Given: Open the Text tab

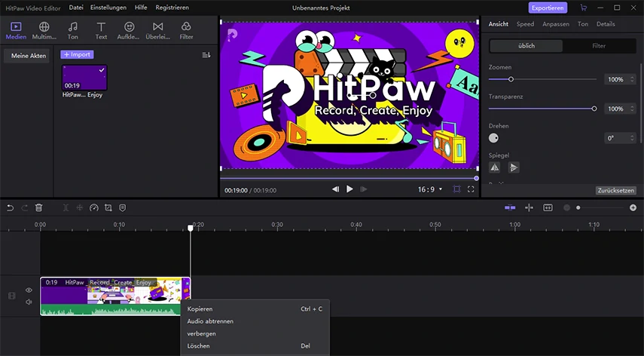Looking at the screenshot, I should tap(101, 31).
